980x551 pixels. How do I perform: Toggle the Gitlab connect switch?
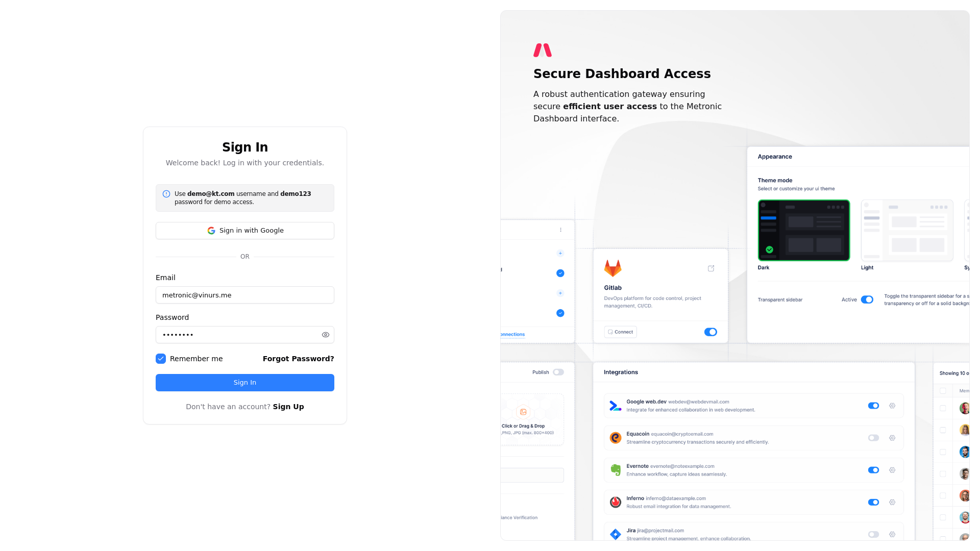point(710,332)
